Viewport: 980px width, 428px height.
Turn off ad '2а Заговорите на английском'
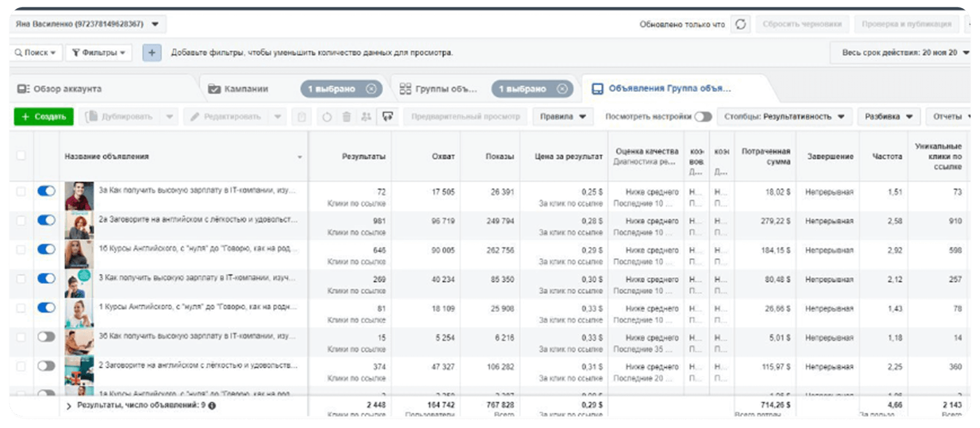point(46,220)
